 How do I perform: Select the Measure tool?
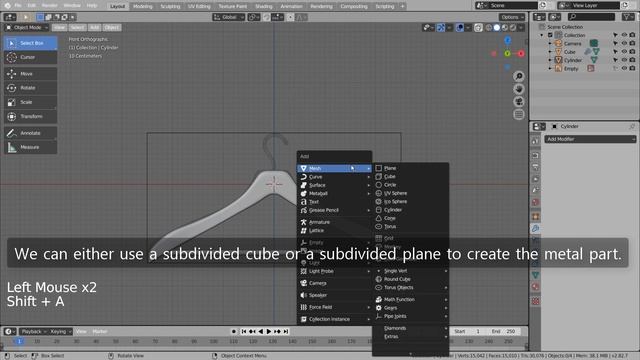pos(31,147)
